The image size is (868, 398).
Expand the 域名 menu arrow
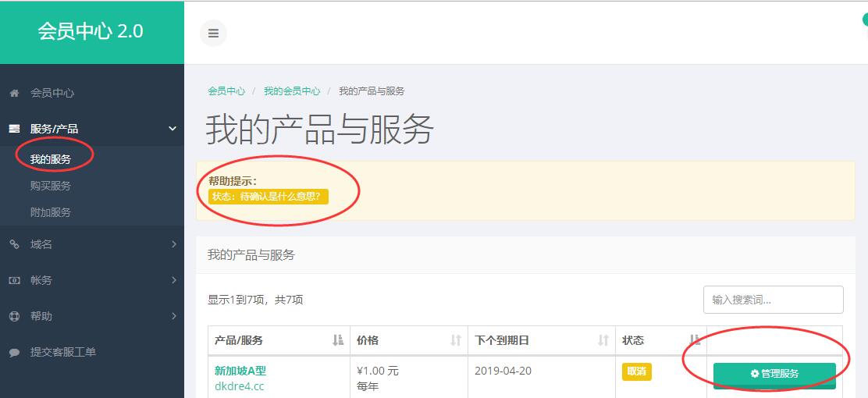click(x=174, y=244)
